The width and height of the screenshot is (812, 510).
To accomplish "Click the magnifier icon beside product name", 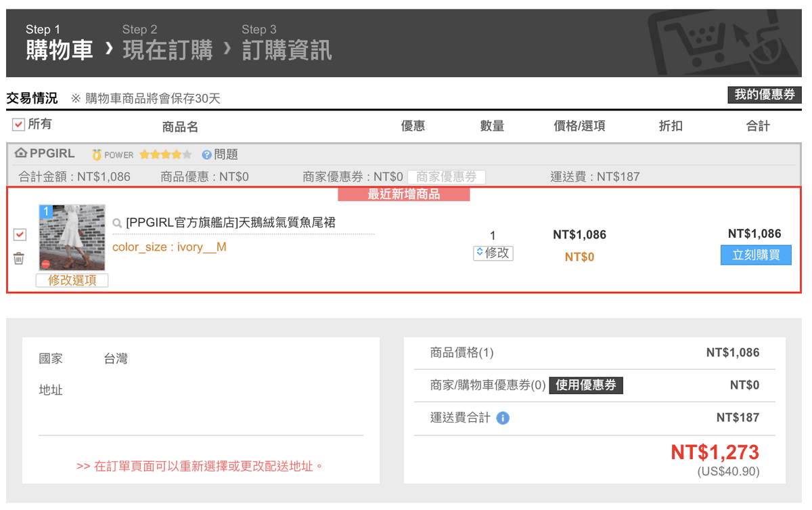I will [117, 223].
